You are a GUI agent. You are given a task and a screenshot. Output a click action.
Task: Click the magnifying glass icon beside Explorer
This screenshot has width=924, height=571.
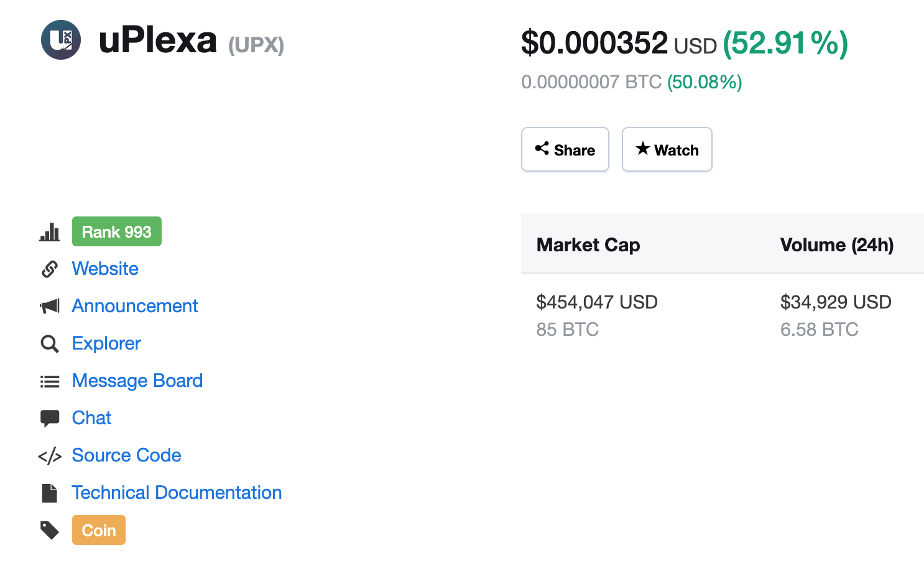[50, 343]
